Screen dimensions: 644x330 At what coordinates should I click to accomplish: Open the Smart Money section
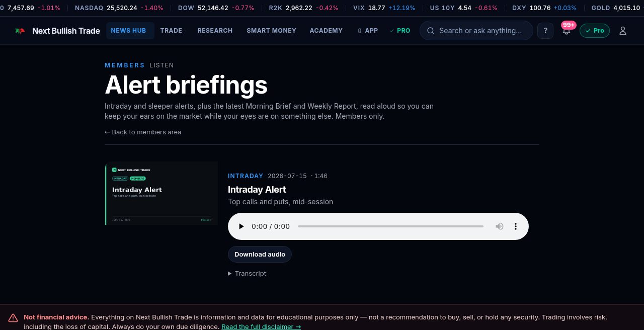tap(271, 31)
